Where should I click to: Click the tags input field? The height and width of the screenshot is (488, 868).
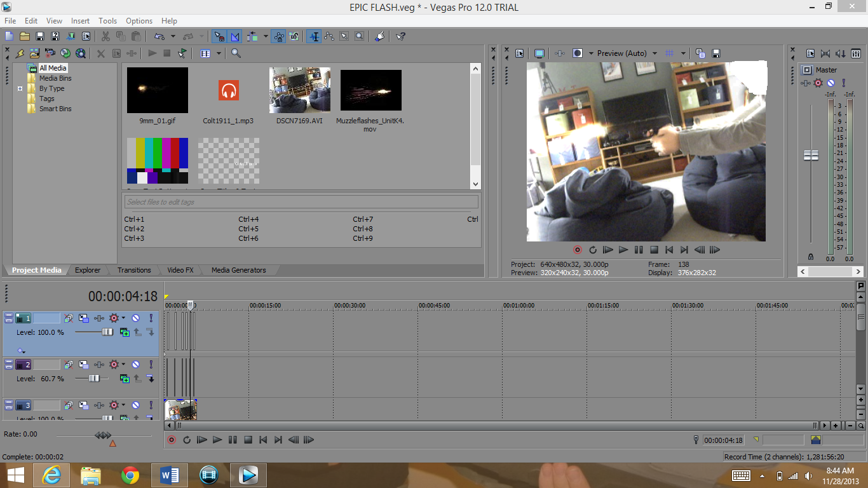click(301, 202)
